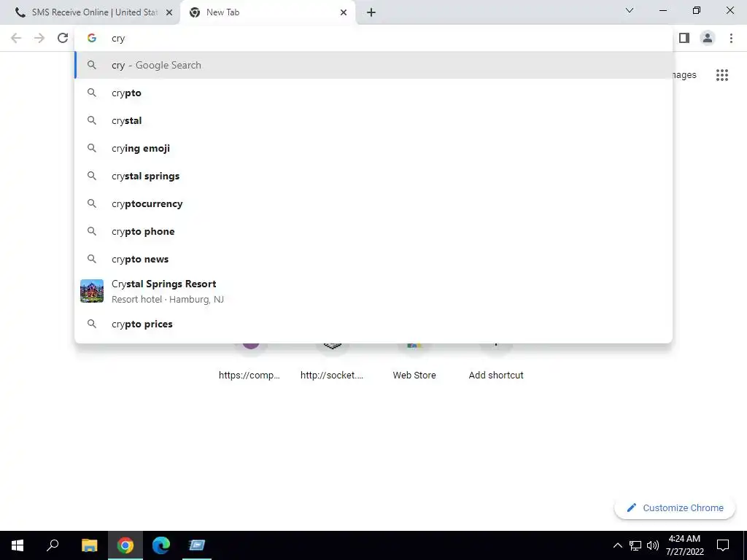The width and height of the screenshot is (747, 560).
Task: Choose the 'cryptocurrency' suggestion
Action: point(373,203)
